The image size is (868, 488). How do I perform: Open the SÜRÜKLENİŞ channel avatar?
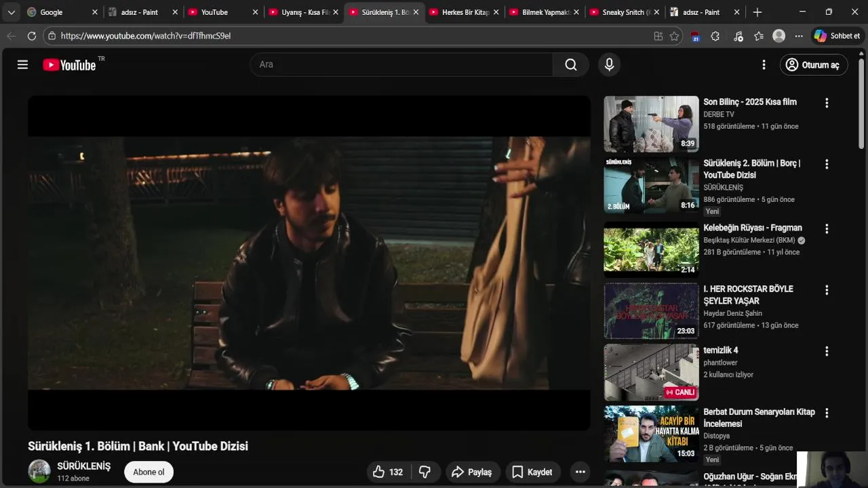39,472
